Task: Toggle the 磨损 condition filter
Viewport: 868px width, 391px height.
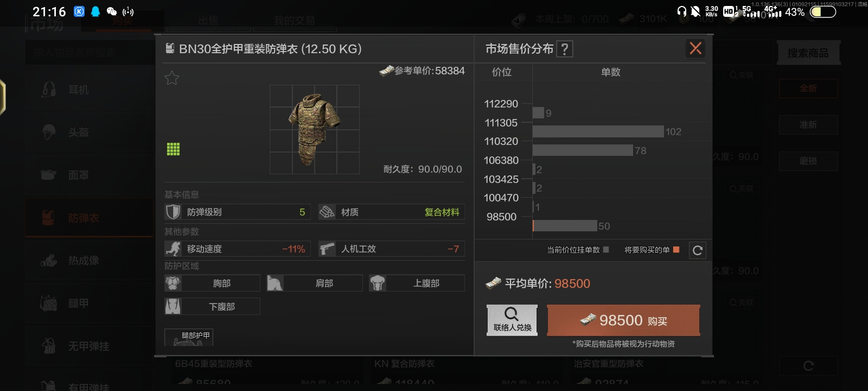Action: coord(808,161)
